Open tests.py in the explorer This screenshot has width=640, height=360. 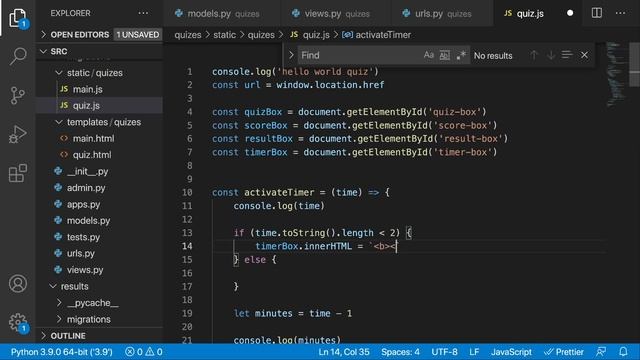(83, 237)
